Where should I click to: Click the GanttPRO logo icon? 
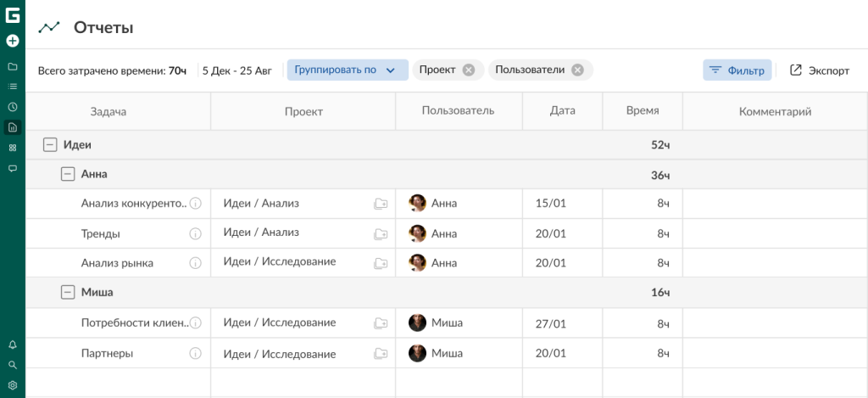pos(12,15)
